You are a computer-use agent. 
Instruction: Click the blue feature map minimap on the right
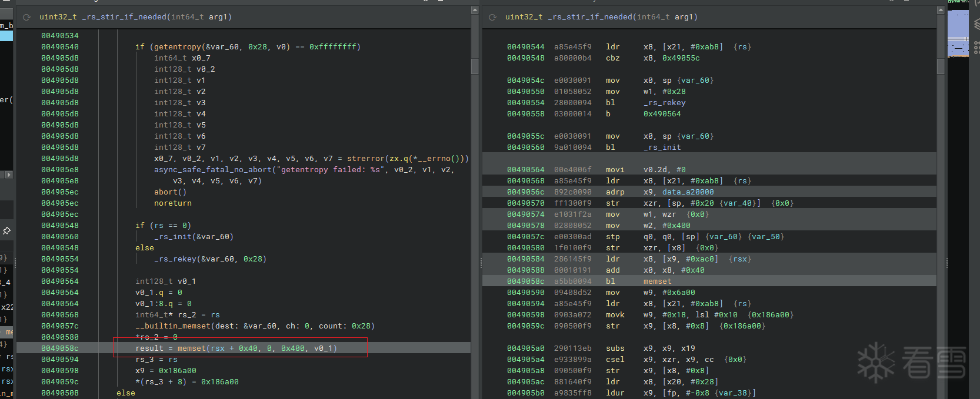point(958,32)
